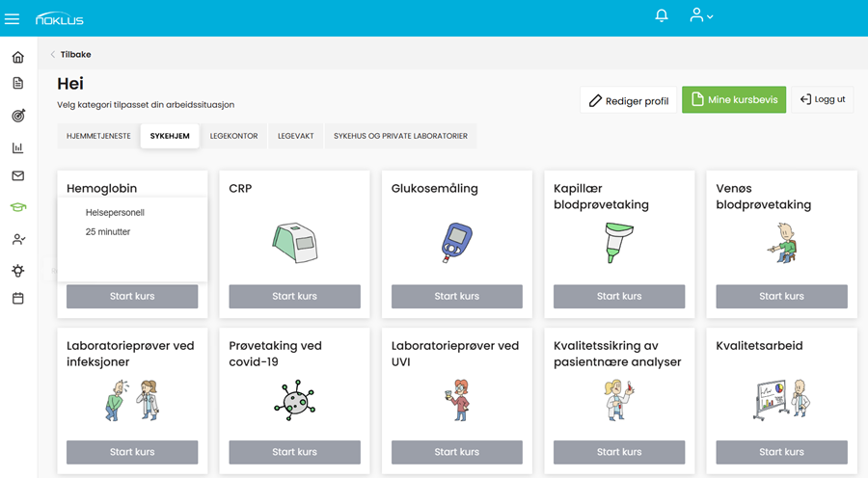Open the documents sidebar icon

point(17,84)
